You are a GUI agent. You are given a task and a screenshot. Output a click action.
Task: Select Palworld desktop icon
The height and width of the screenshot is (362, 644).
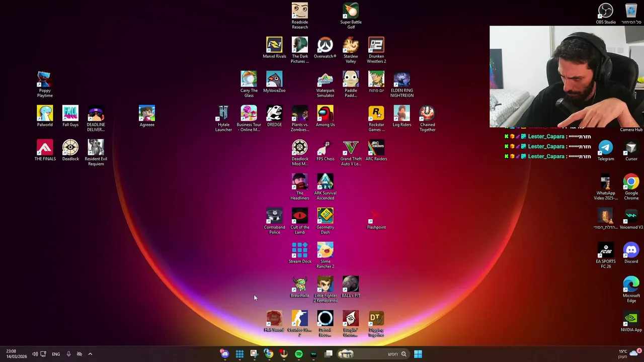tap(45, 116)
